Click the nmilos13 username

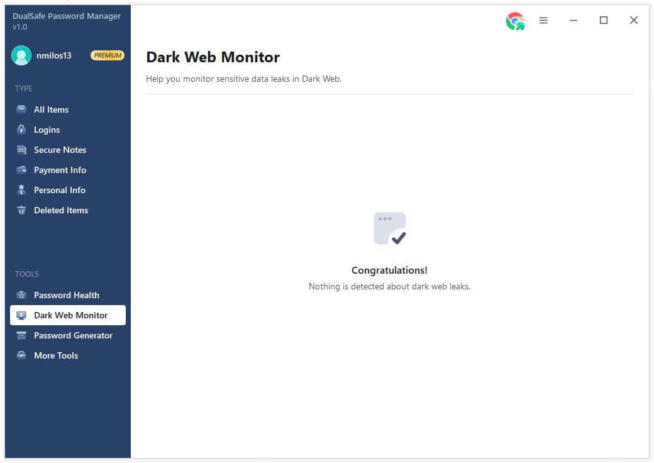tap(54, 55)
